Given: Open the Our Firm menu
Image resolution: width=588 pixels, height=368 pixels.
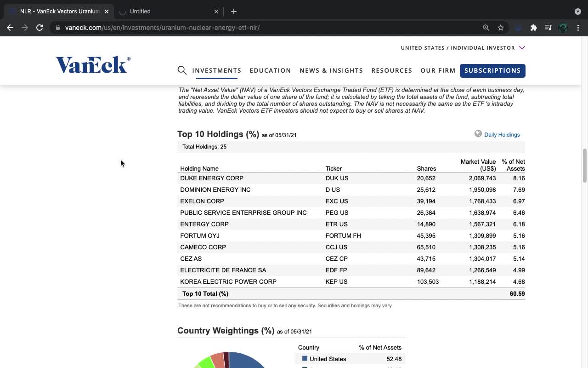Looking at the screenshot, I should [438, 70].
